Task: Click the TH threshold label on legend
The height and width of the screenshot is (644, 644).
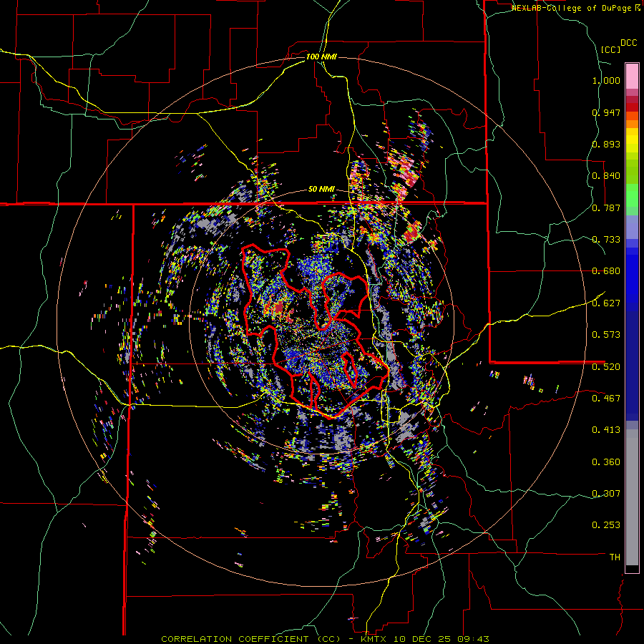Action: pyautogui.click(x=615, y=557)
